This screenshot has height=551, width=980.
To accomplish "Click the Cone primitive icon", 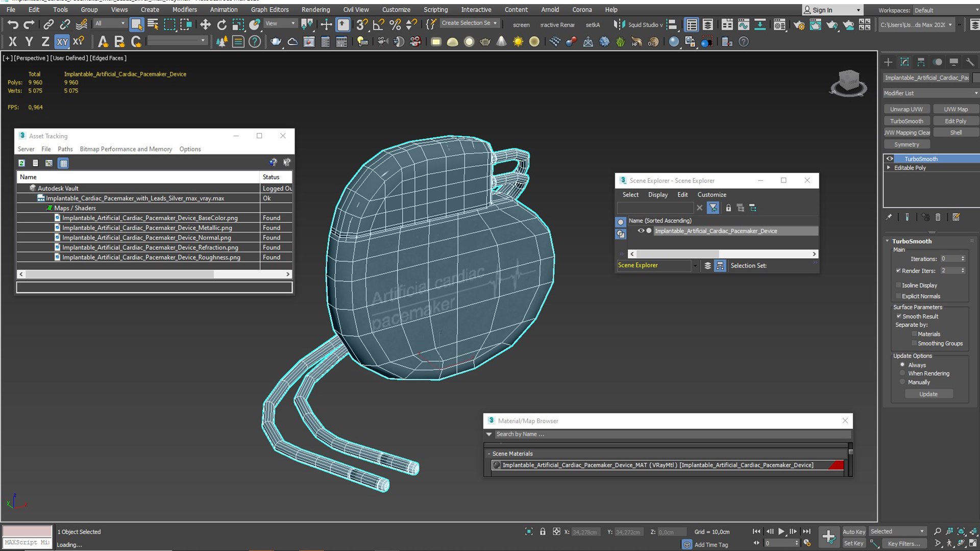I will (501, 42).
